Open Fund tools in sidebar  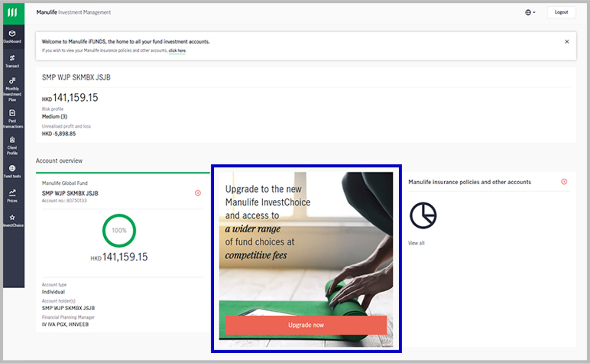tap(13, 171)
